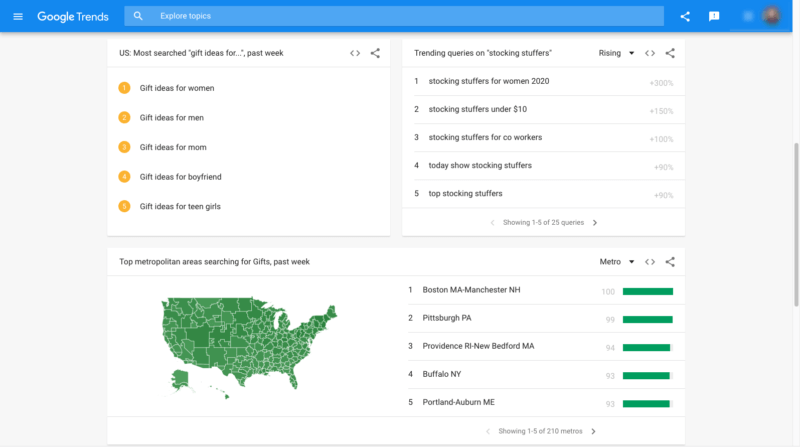Go to next page of queries
Viewport: 800px width, 448px height.
click(595, 223)
